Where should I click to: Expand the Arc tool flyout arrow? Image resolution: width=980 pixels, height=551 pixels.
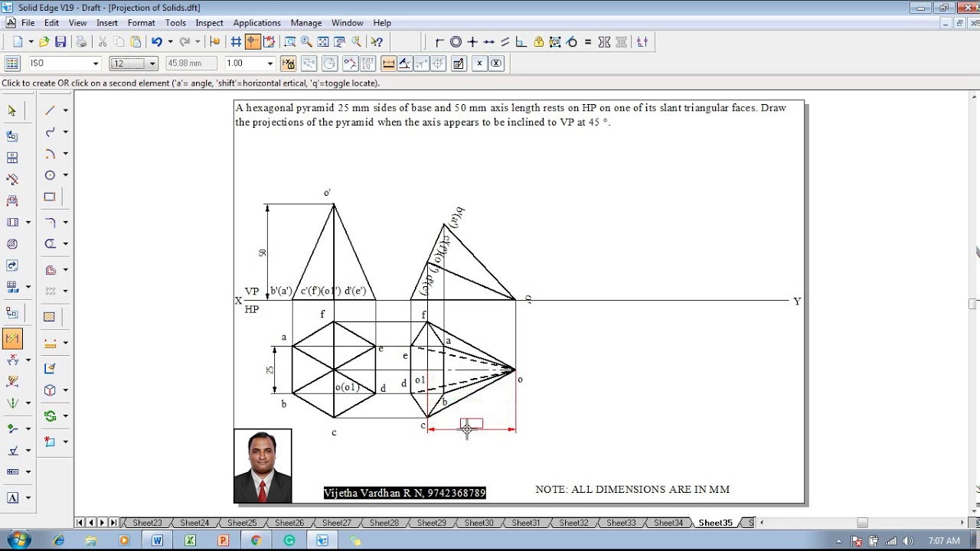[x=65, y=154]
